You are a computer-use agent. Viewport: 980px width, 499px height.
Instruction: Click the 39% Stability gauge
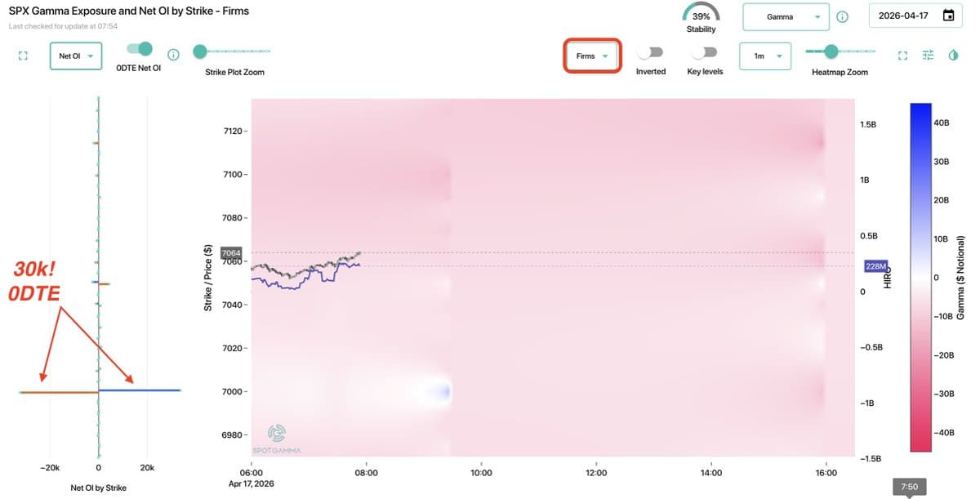tap(701, 15)
